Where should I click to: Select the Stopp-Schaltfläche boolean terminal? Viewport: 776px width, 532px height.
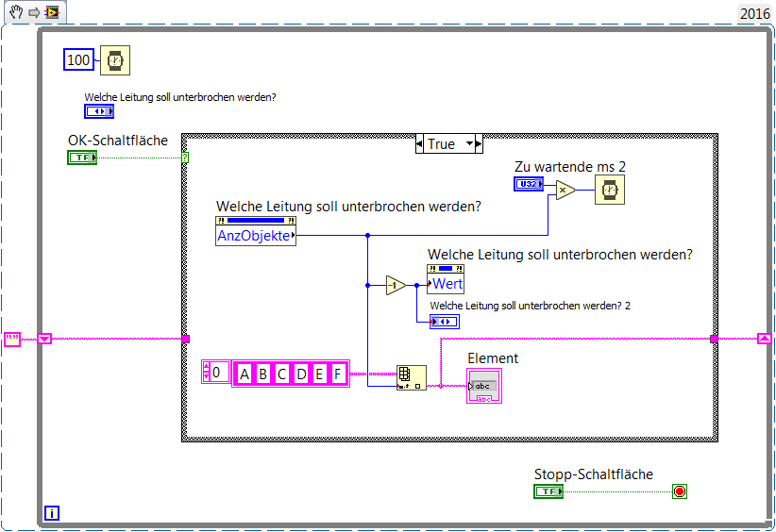tap(548, 491)
